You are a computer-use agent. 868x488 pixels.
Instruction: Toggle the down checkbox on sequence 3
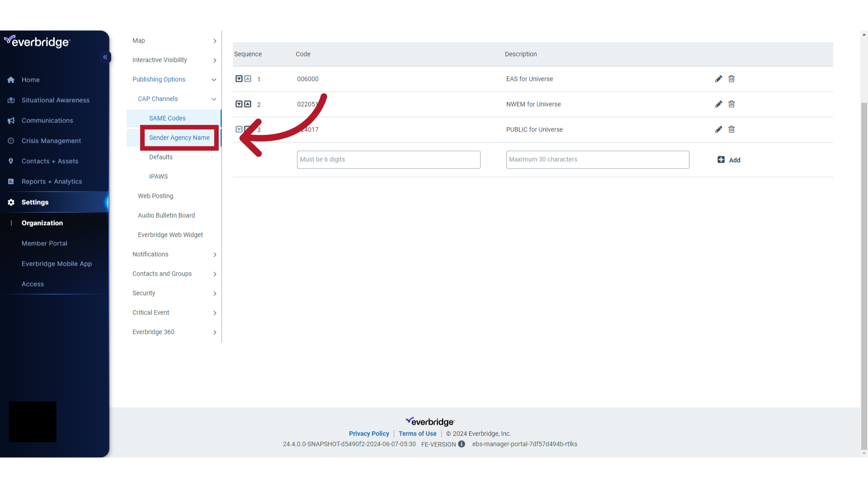pyautogui.click(x=239, y=129)
